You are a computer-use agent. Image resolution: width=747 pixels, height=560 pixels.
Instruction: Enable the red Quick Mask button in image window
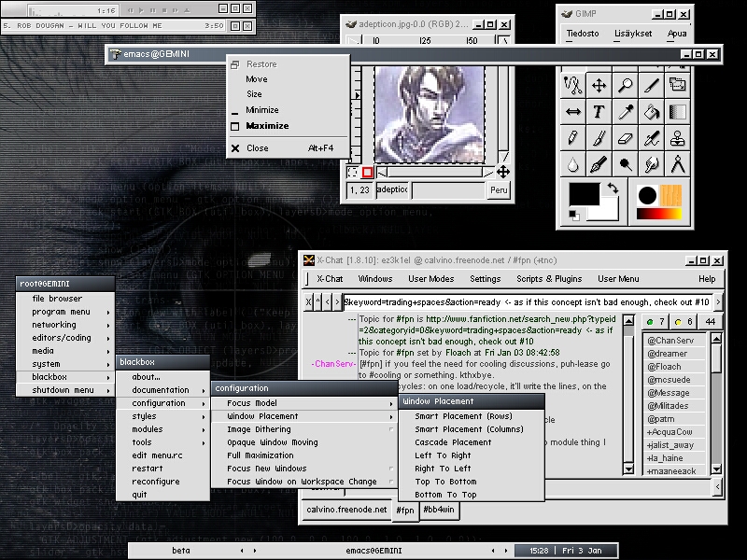pos(367,172)
